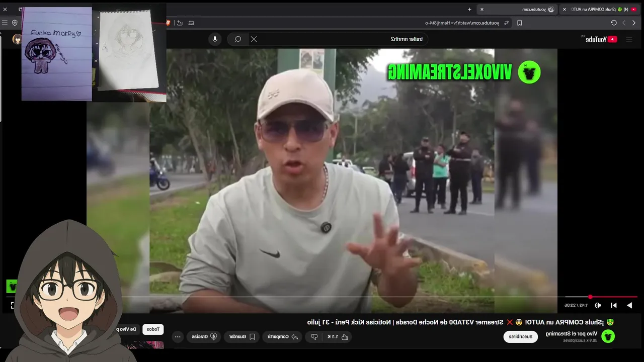Viewport: 644px width, 362px height.
Task: Share the video with Compartir
Action: [283, 336]
